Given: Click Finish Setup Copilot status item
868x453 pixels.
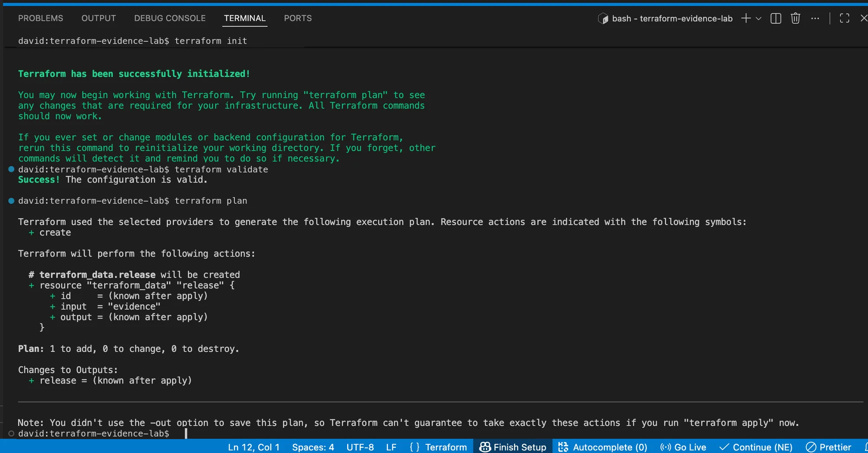Looking at the screenshot, I should [x=513, y=447].
